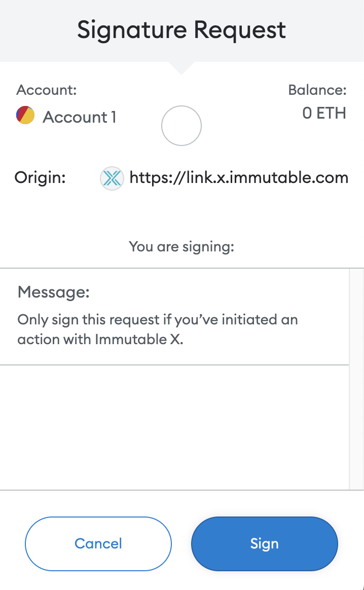Click the Sign button
Screen dimensions: 364x590
pos(264,544)
